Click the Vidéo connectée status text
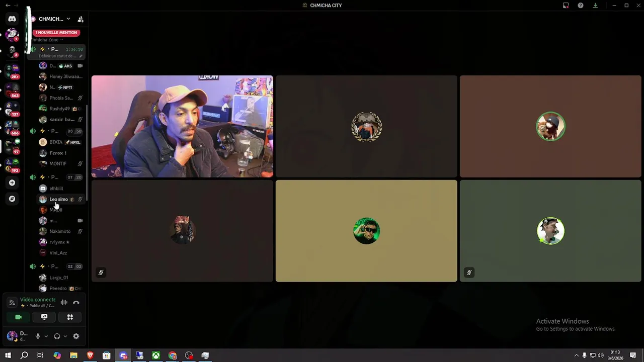Viewport: 644px width, 362px height. 38,300
